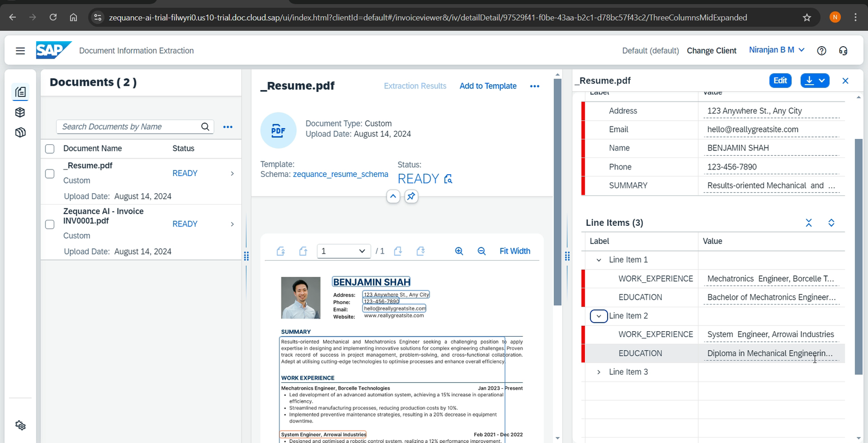This screenshot has width=868, height=443.
Task: Close the _Resume.pdf results panel
Action: click(845, 80)
